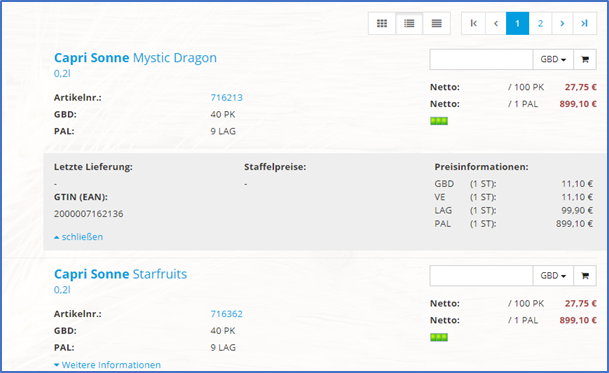Select the detailed list view icon

[x=409, y=23]
